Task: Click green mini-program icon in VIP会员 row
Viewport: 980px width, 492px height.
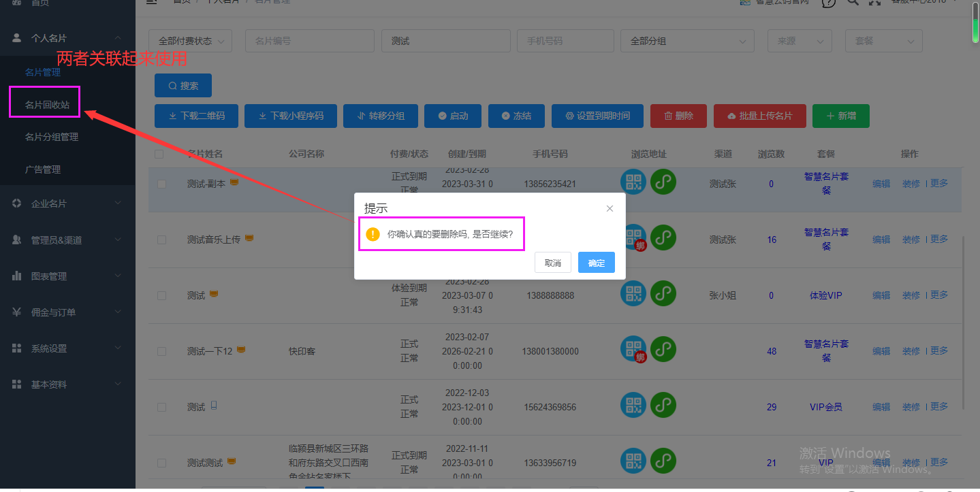Action: 663,405
